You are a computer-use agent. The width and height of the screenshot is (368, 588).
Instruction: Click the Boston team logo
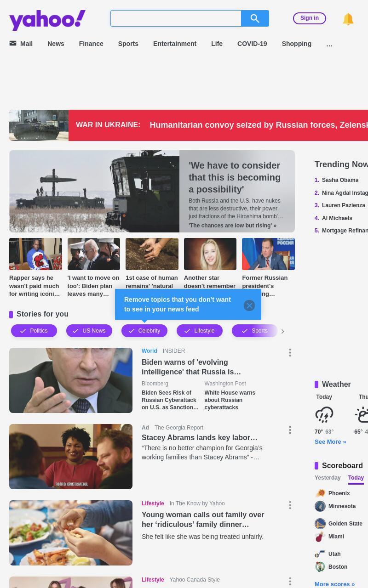coord(320,567)
